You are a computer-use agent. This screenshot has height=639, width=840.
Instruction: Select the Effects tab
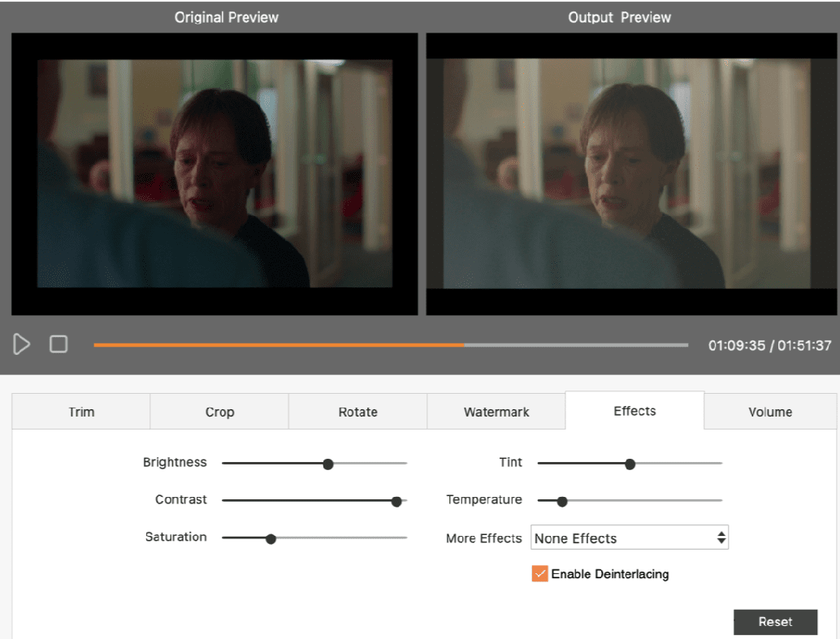click(634, 411)
